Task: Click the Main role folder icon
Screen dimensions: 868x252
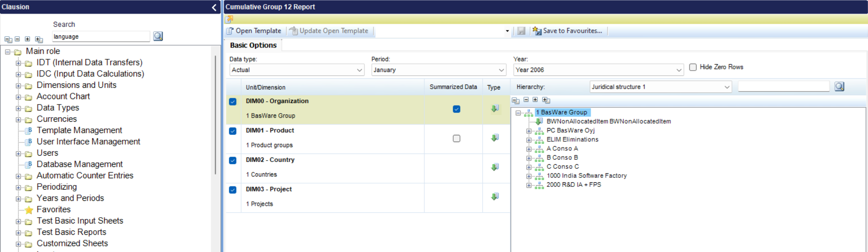Action: click(18, 52)
